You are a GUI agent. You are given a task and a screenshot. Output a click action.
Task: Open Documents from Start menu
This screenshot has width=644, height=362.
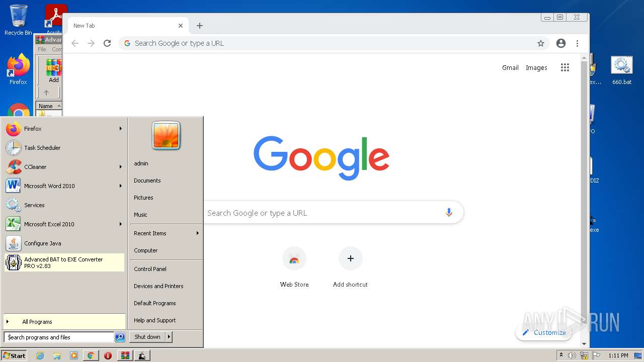pyautogui.click(x=147, y=180)
